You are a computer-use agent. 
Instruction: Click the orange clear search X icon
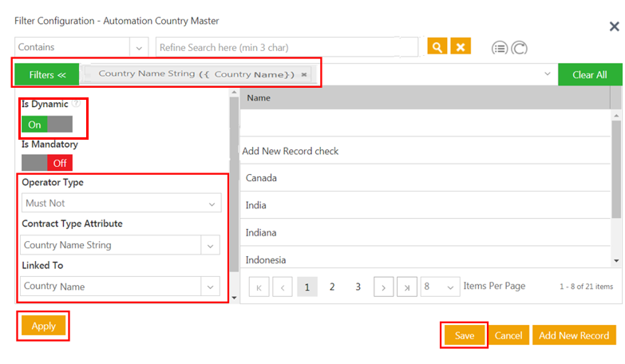(x=461, y=47)
